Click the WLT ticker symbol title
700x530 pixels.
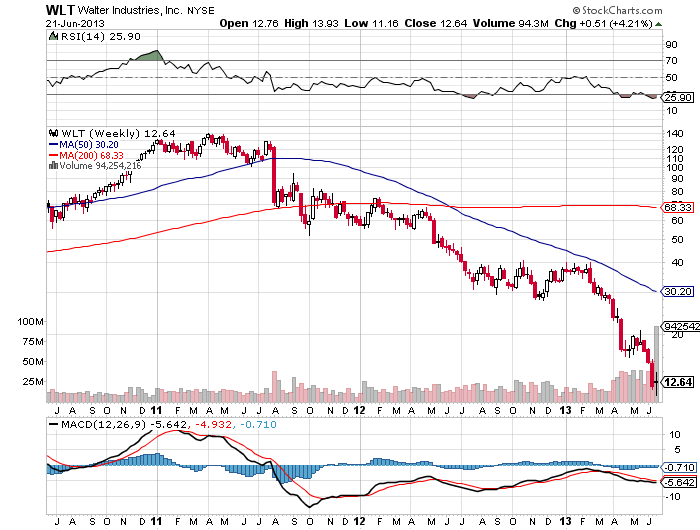click(x=60, y=10)
